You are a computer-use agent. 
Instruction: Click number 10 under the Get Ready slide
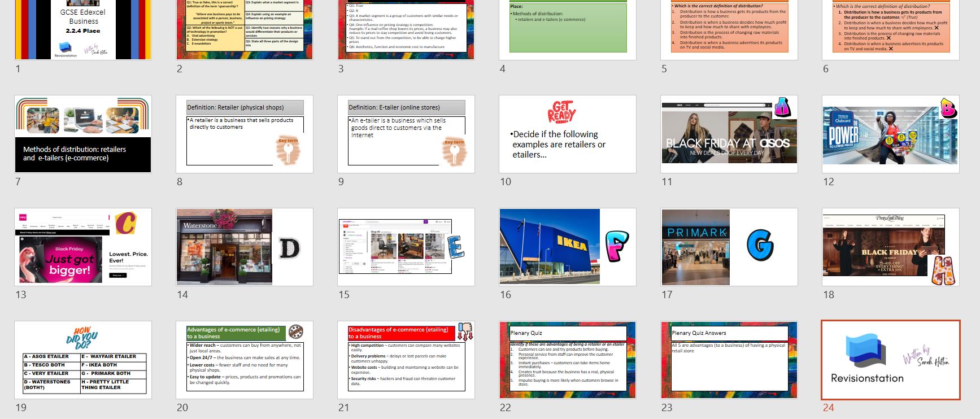coord(506,182)
